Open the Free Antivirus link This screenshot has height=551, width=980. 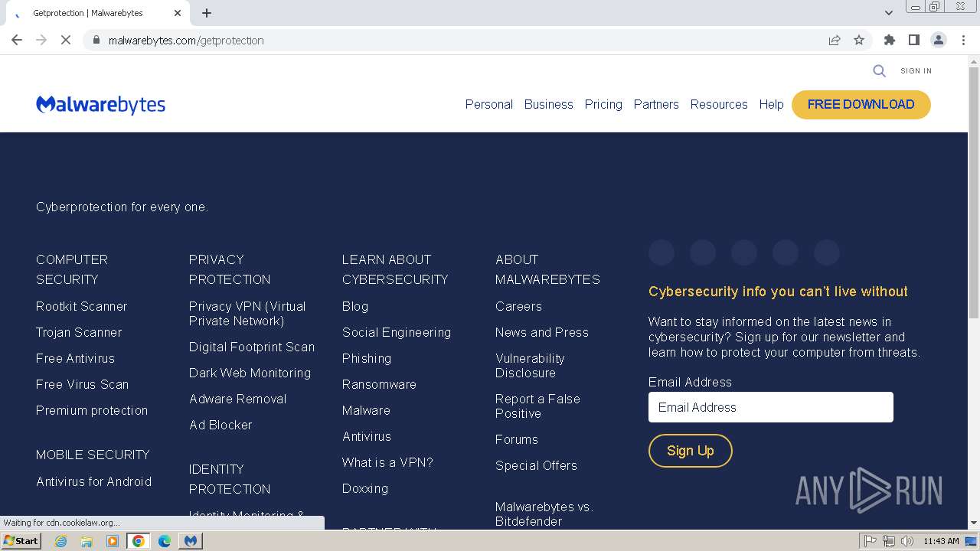pos(75,358)
